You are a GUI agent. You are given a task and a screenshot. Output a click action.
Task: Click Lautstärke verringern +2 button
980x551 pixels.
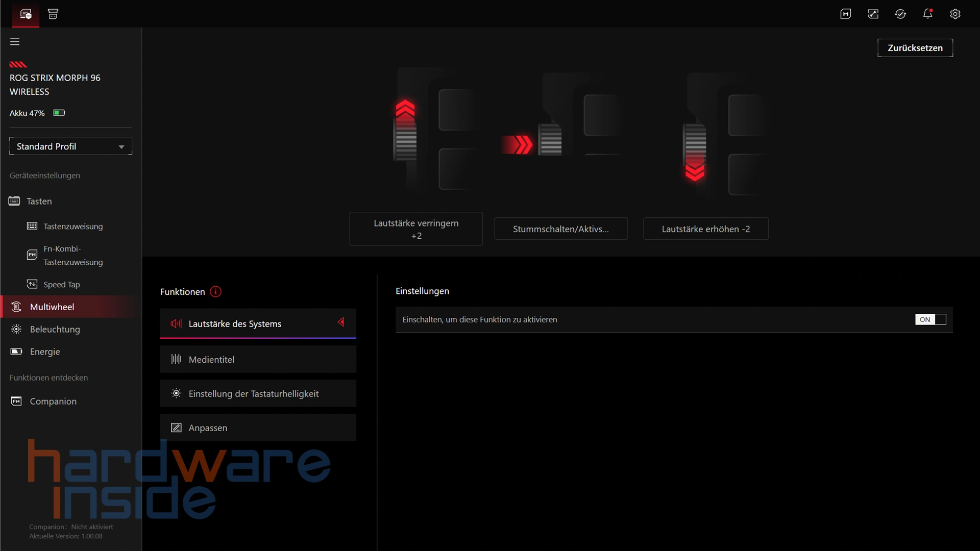click(416, 229)
